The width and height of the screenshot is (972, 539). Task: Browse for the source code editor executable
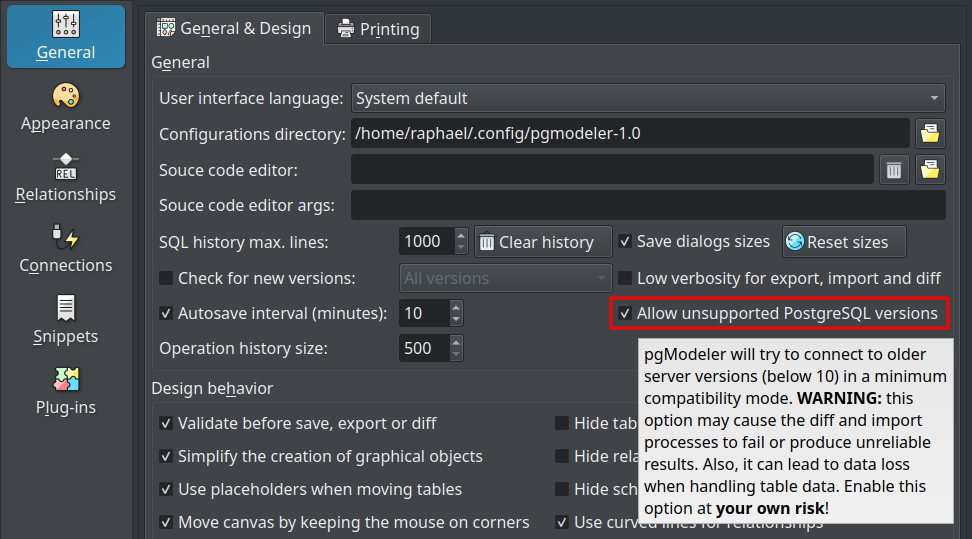[x=930, y=170]
